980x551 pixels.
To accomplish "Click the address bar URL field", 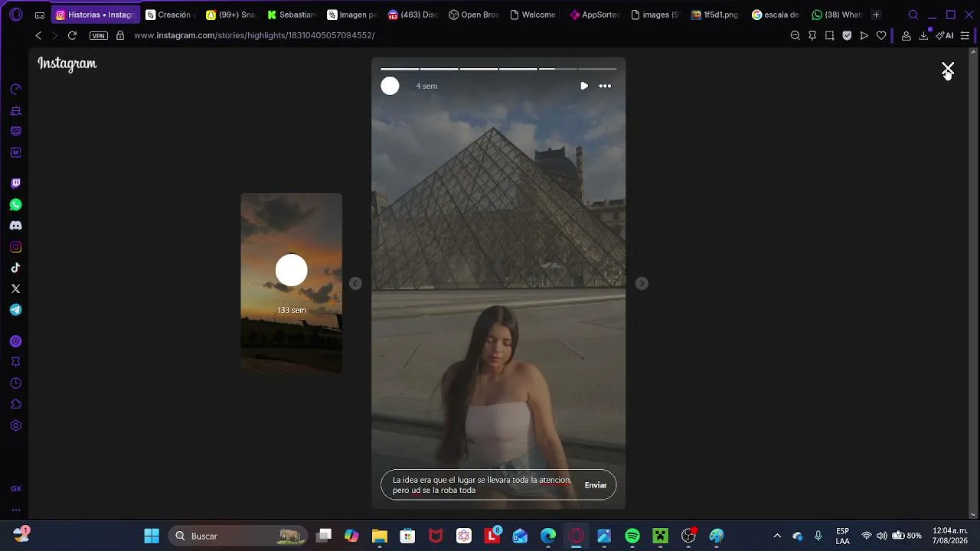I will tap(459, 35).
